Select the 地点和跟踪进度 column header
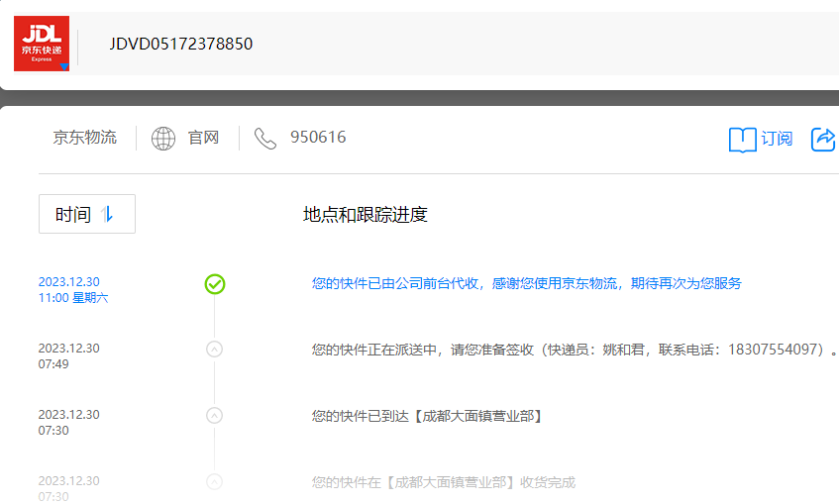Viewport: 839px width, 504px height. coord(365,215)
